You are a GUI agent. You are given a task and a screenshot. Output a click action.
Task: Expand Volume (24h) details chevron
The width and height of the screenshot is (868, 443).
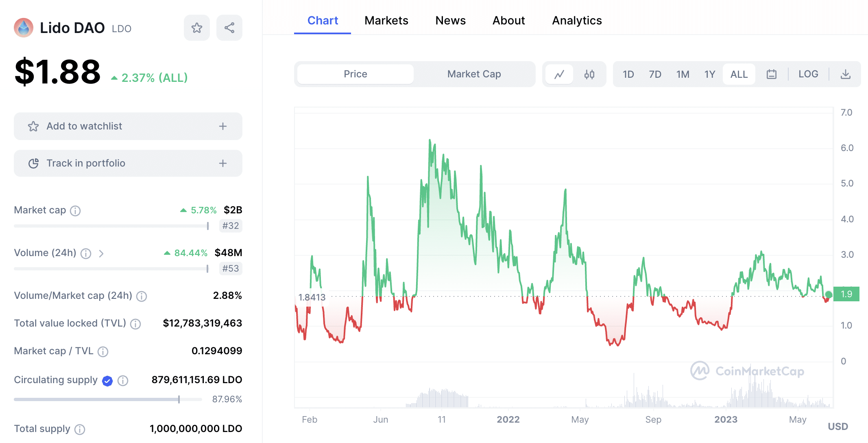pos(101,253)
